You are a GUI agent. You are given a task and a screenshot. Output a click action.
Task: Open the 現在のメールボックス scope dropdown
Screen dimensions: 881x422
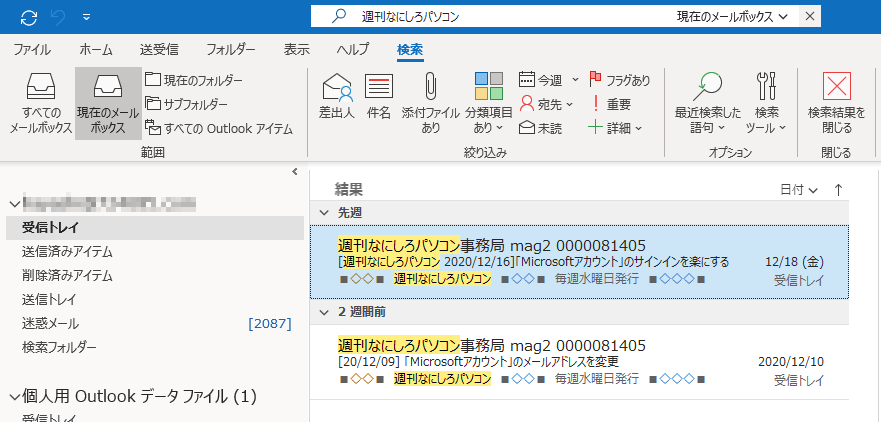[x=732, y=16]
